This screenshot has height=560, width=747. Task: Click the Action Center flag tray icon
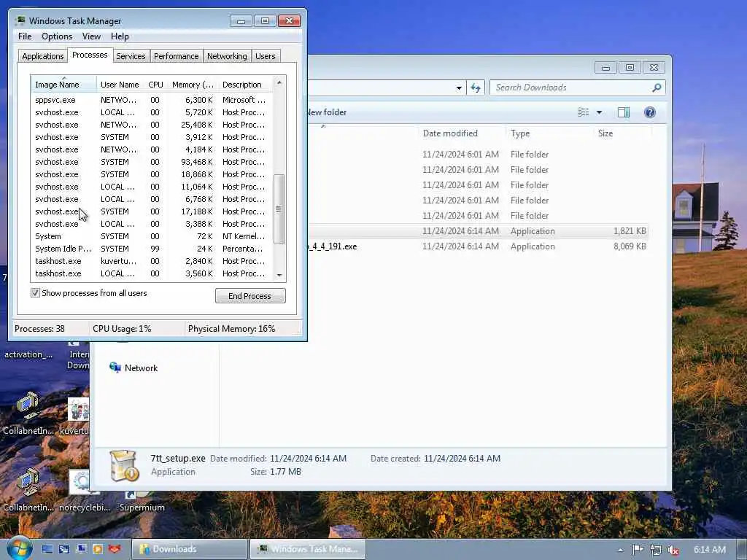point(638,550)
